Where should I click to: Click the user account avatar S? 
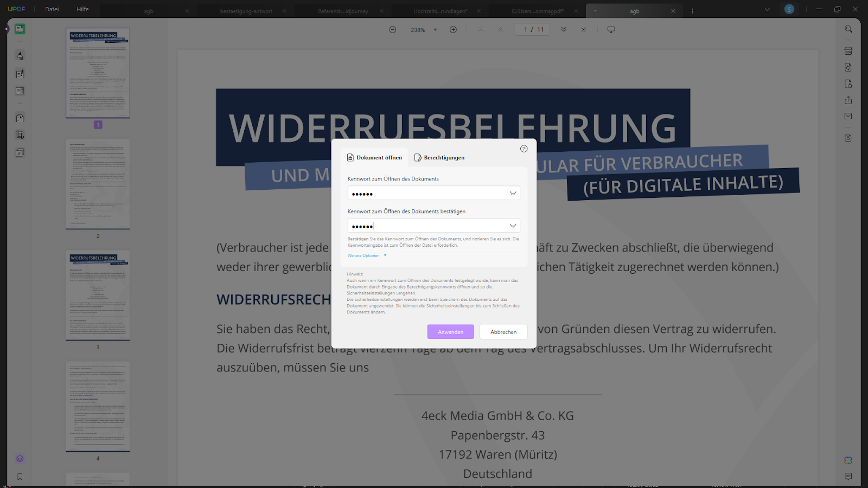pos(789,9)
